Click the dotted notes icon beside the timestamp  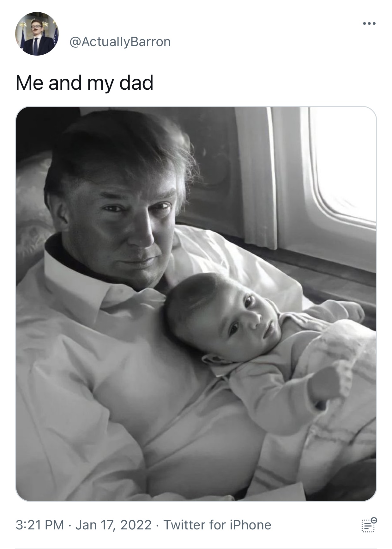click(x=369, y=525)
